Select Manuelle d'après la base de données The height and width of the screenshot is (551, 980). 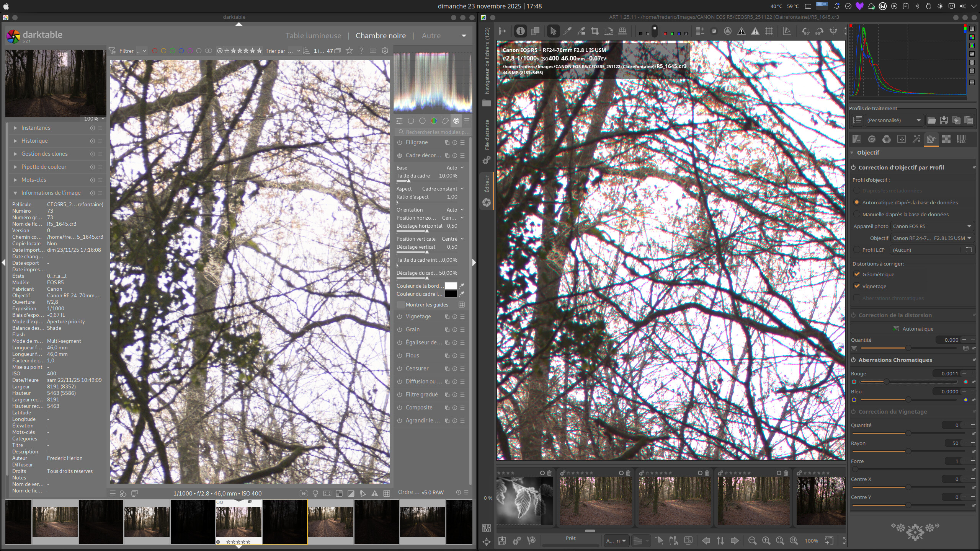point(857,214)
